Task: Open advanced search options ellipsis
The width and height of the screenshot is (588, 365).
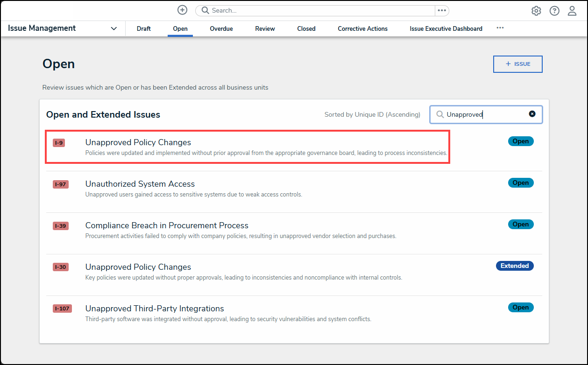Action: (441, 10)
